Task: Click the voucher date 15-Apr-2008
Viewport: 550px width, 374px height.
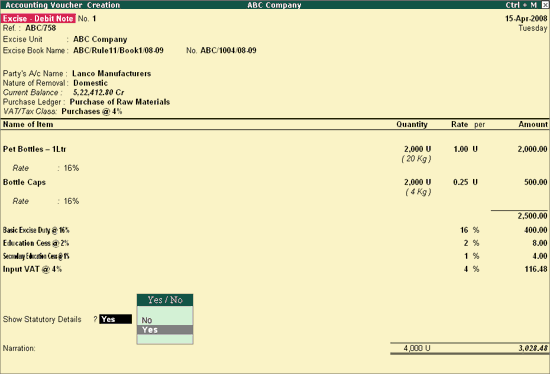Action: coord(526,19)
